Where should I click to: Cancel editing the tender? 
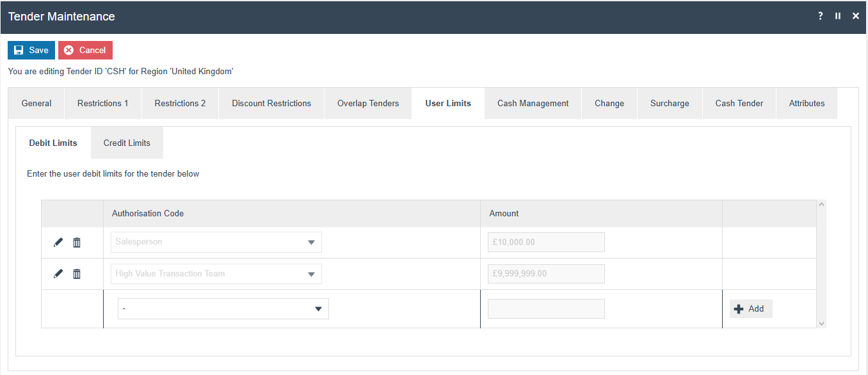[85, 50]
